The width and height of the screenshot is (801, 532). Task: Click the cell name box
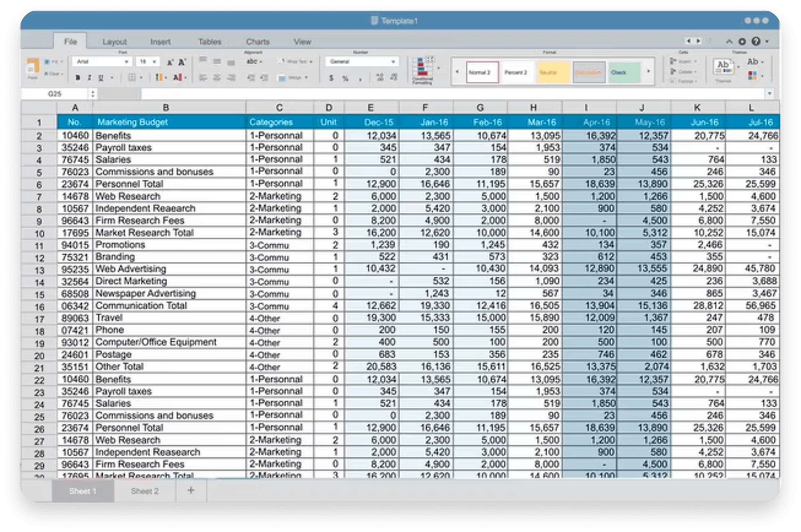pyautogui.click(x=55, y=94)
